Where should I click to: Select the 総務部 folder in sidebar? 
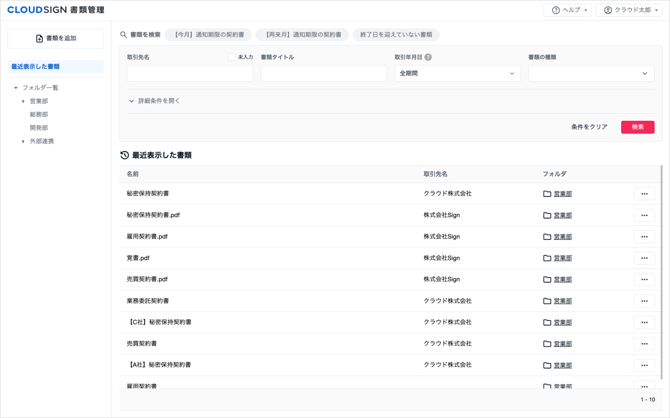click(39, 115)
